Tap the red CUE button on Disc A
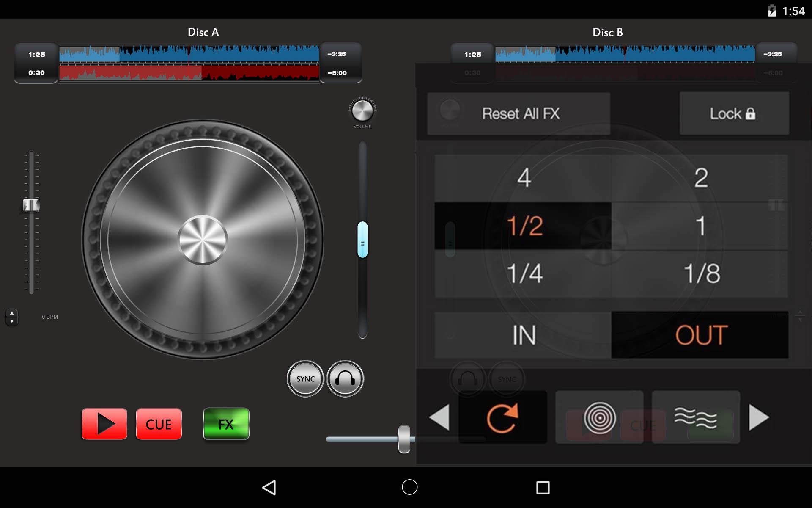 click(159, 424)
